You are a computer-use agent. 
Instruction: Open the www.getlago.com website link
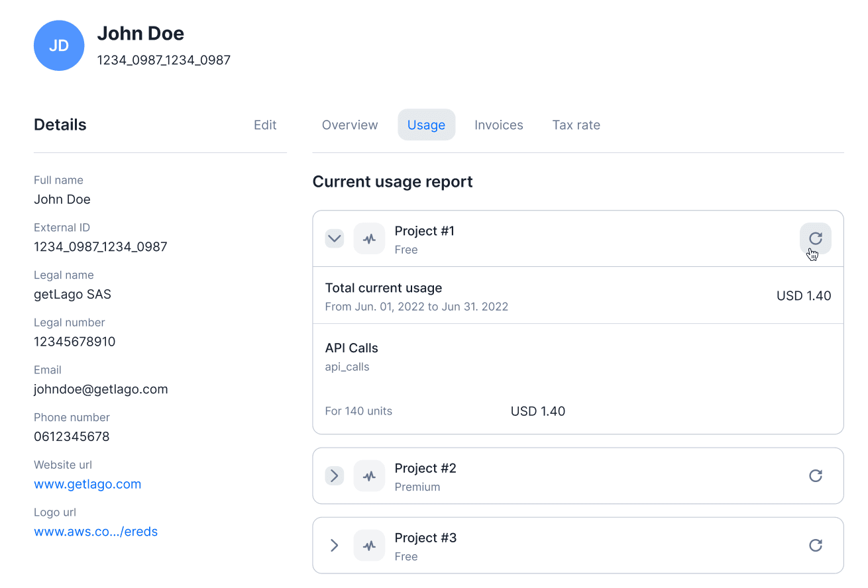coord(87,484)
